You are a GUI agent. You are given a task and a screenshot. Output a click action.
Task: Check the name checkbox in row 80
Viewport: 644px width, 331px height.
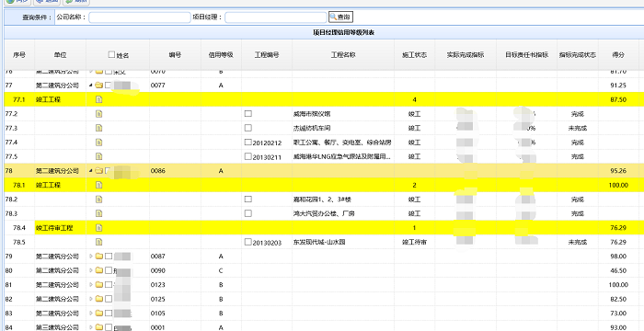108,270
